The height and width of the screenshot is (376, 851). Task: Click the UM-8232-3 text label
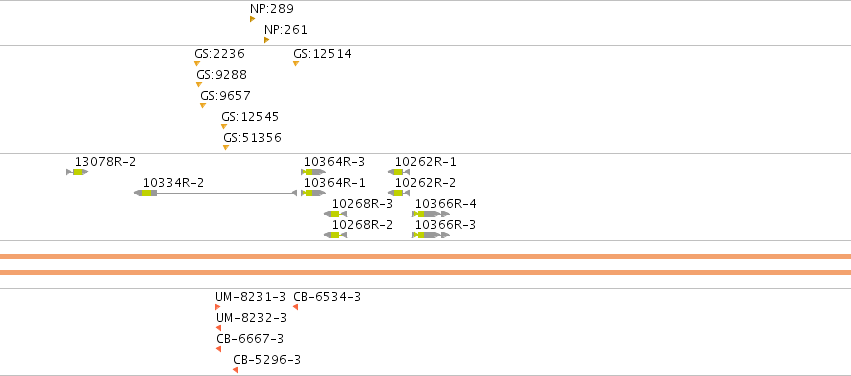tap(251, 318)
